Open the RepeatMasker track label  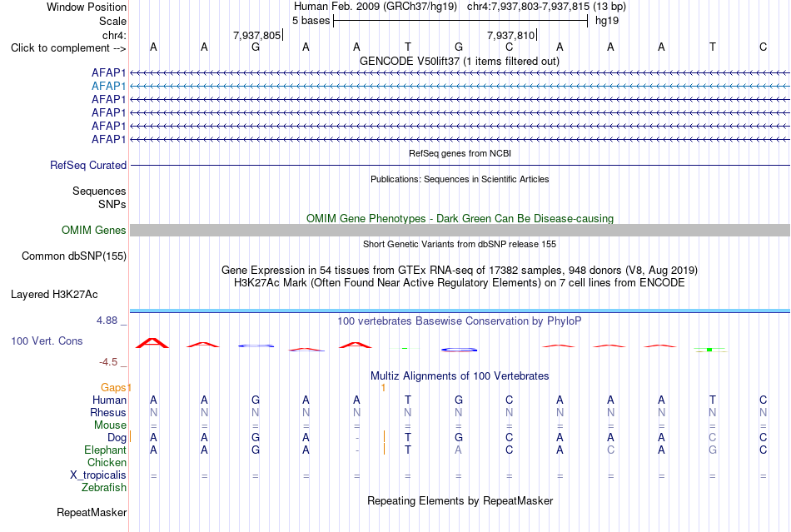point(92,512)
